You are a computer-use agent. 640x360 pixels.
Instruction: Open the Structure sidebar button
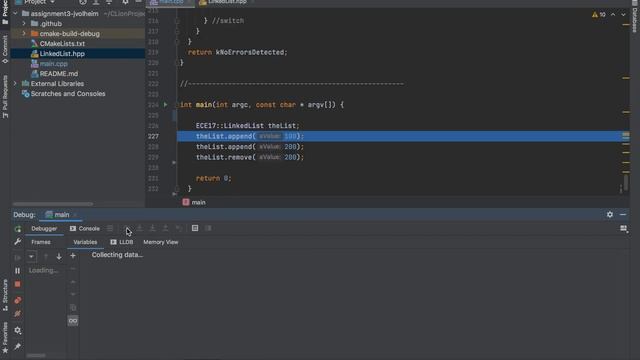coord(5,295)
